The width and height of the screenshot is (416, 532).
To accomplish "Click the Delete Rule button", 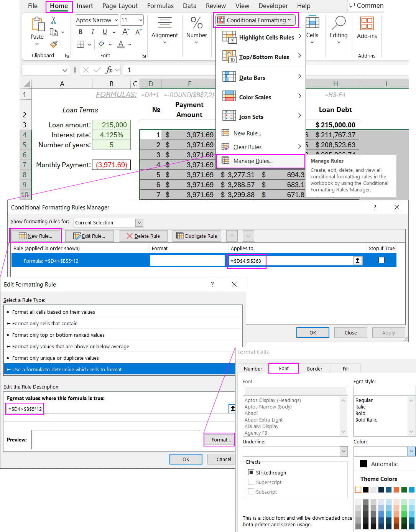I will point(143,236).
